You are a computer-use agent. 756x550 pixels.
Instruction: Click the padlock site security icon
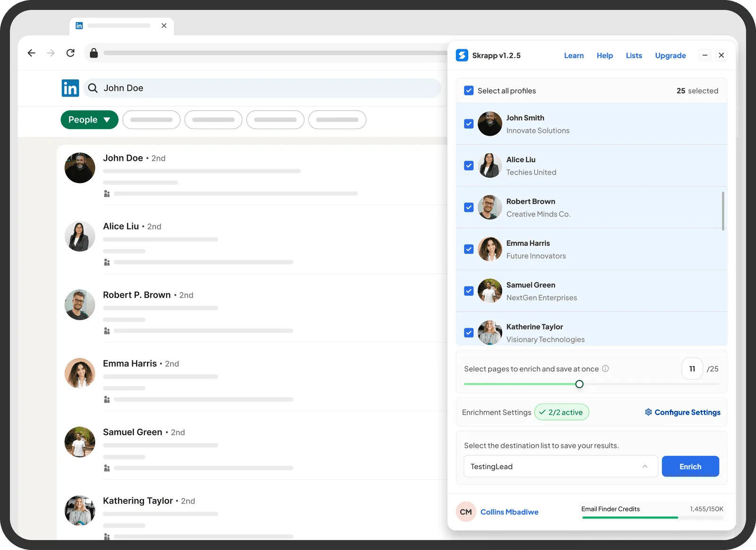[x=94, y=53]
